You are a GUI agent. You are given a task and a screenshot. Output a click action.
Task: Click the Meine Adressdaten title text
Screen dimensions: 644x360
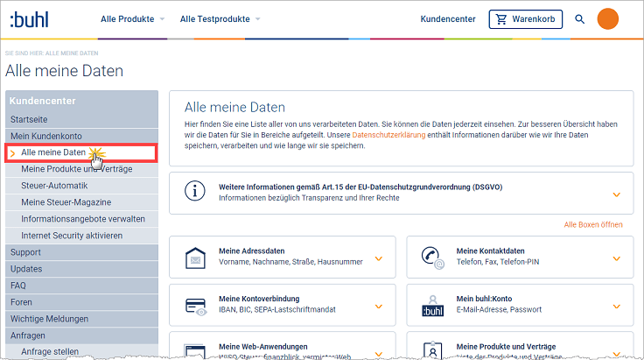tap(251, 251)
